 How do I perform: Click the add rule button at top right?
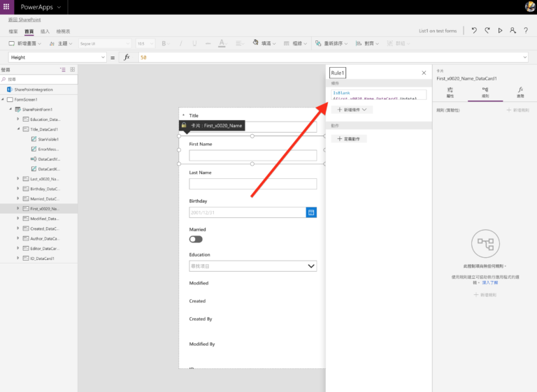click(x=518, y=110)
